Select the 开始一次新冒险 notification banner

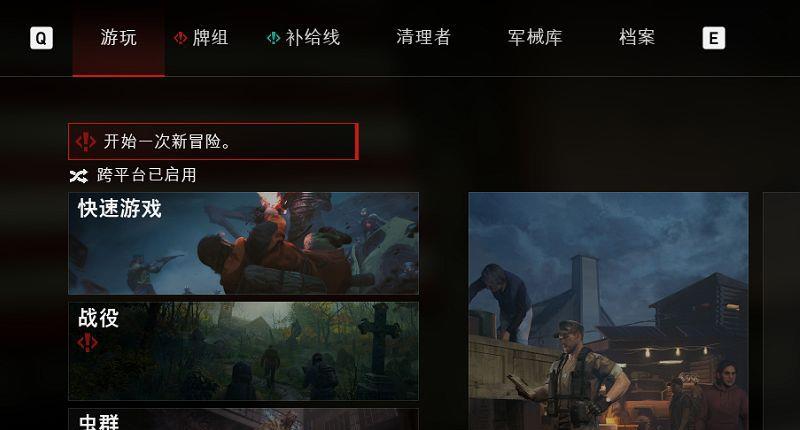pos(213,141)
